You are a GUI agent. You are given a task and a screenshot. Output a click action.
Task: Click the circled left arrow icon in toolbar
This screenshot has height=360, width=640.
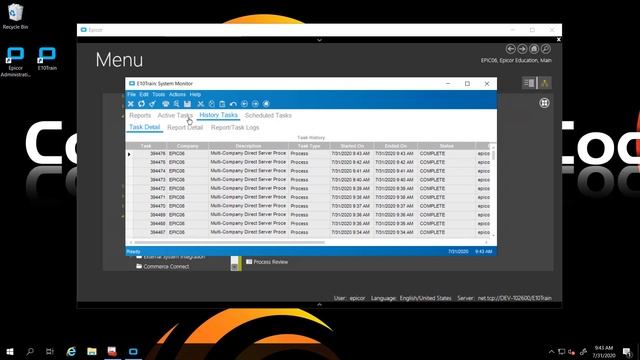244,104
